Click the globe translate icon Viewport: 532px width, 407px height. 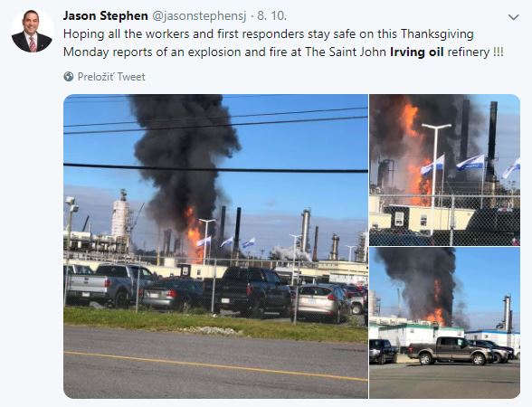(69, 77)
